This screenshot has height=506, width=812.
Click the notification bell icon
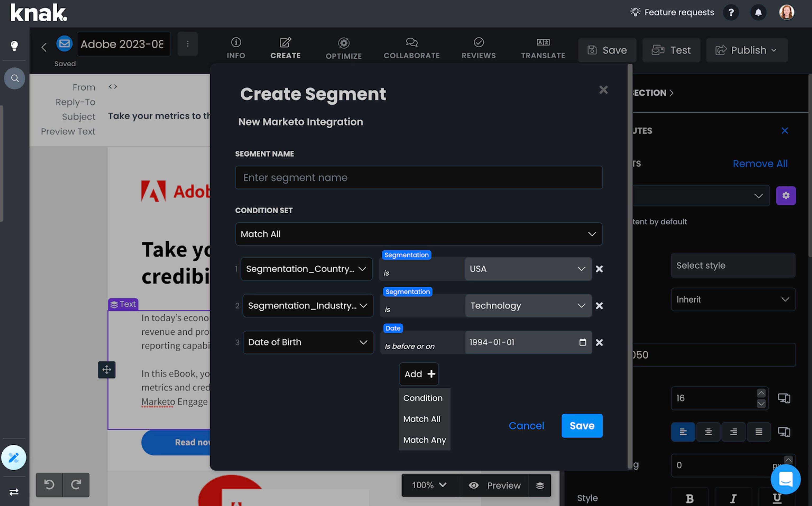758,13
